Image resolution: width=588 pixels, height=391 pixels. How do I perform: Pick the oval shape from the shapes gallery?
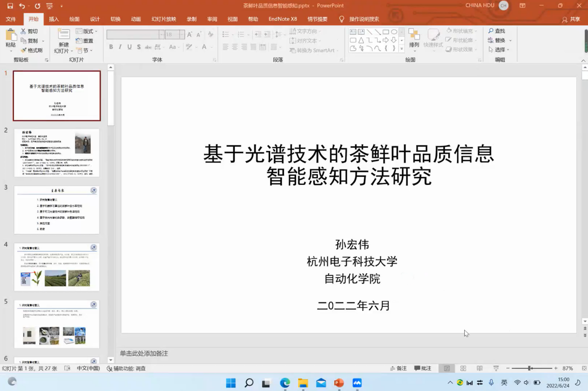pyautogui.click(x=394, y=32)
